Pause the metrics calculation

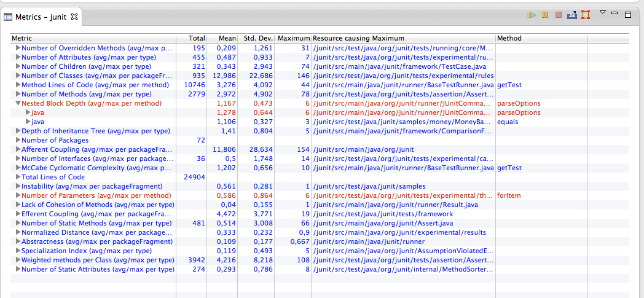point(545,15)
